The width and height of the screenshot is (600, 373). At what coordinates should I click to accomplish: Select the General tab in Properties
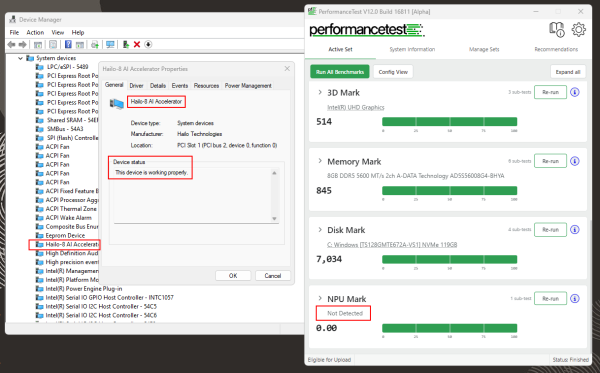[114, 85]
